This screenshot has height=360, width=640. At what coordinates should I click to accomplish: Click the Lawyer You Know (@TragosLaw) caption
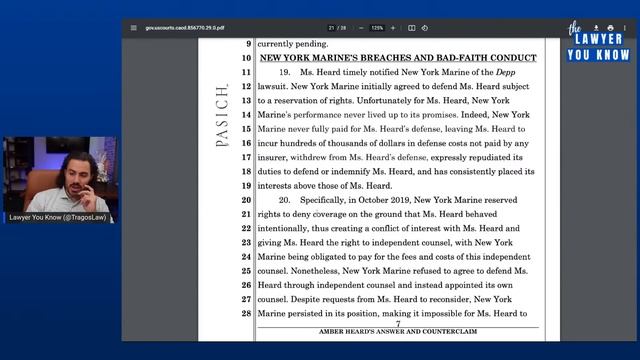pos(58,218)
